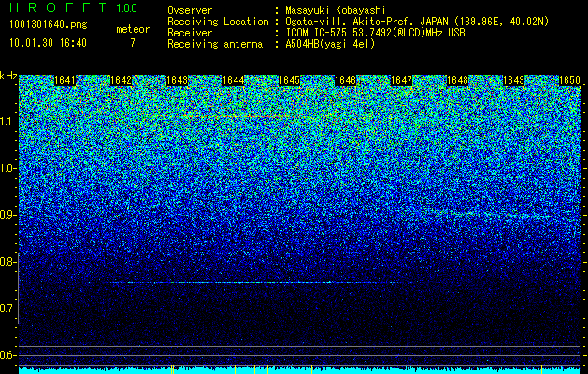Viewport: 588px width, 374px height.
Task: Click the timestamp 10.01.30 16:40
Action: tap(48, 43)
